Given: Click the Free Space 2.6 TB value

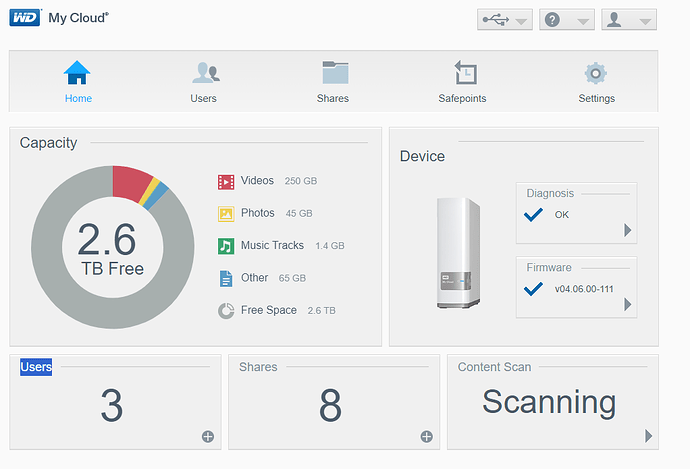Looking at the screenshot, I should point(321,311).
